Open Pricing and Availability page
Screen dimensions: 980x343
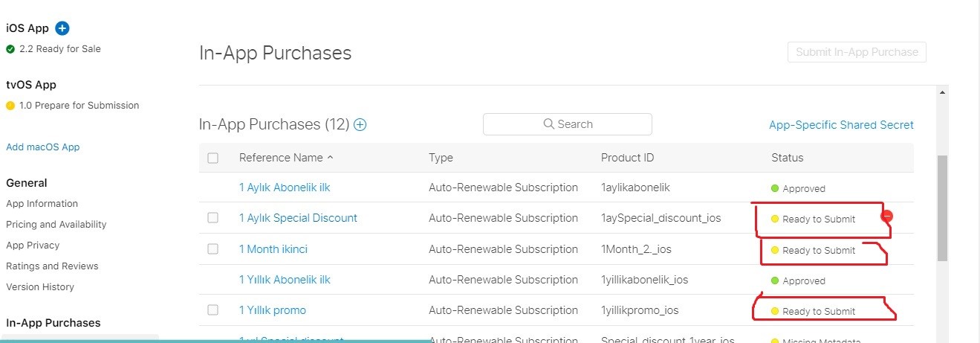[56, 225]
